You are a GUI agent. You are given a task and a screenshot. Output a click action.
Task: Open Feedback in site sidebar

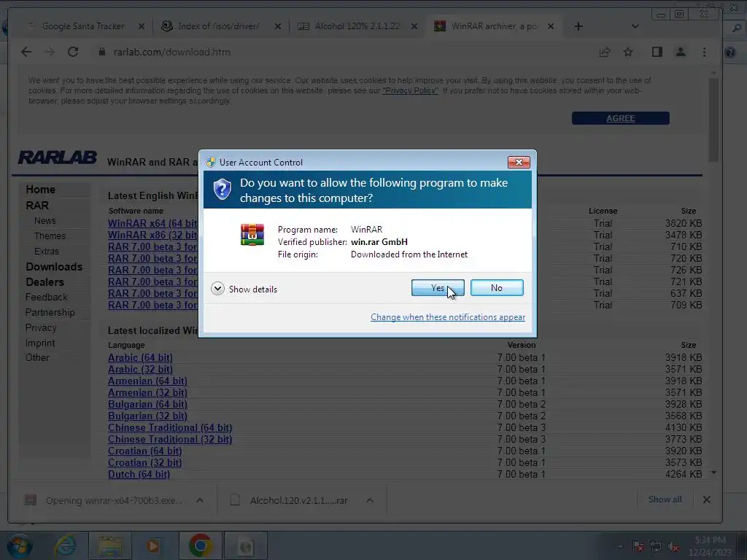point(46,297)
